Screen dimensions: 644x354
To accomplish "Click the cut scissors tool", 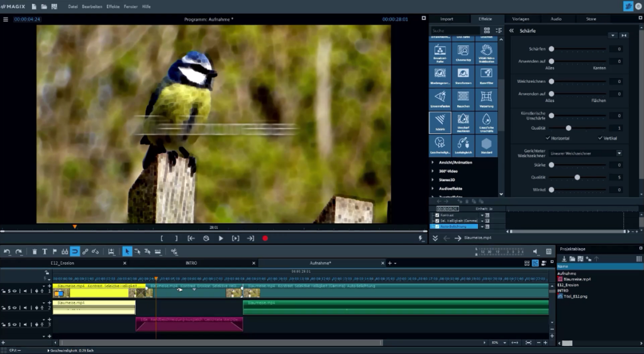I will (x=174, y=252).
